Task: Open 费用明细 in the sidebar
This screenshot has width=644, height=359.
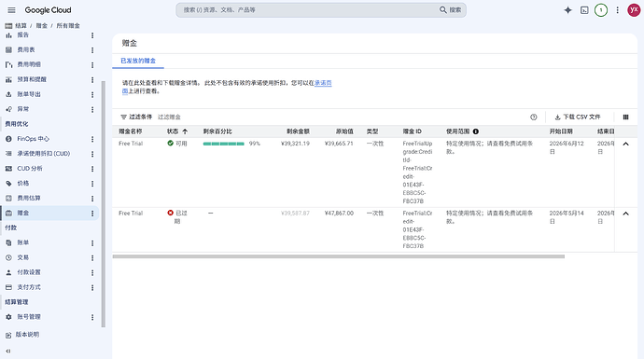Action: [x=29, y=65]
